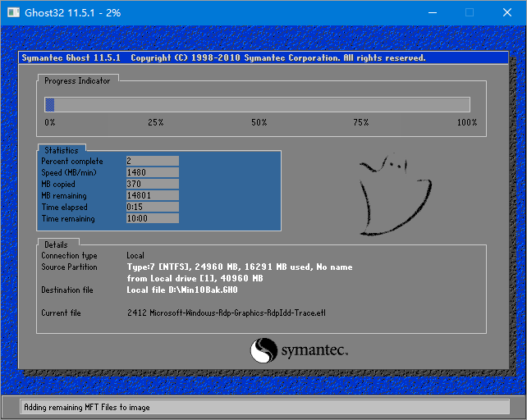This screenshot has width=527, height=420.
Task: Minimize the Ghost32 window
Action: click(x=430, y=12)
